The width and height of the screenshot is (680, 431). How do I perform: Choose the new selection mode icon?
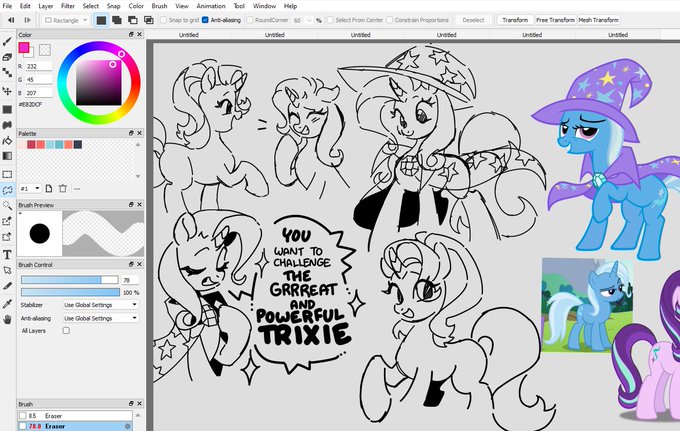tap(101, 20)
